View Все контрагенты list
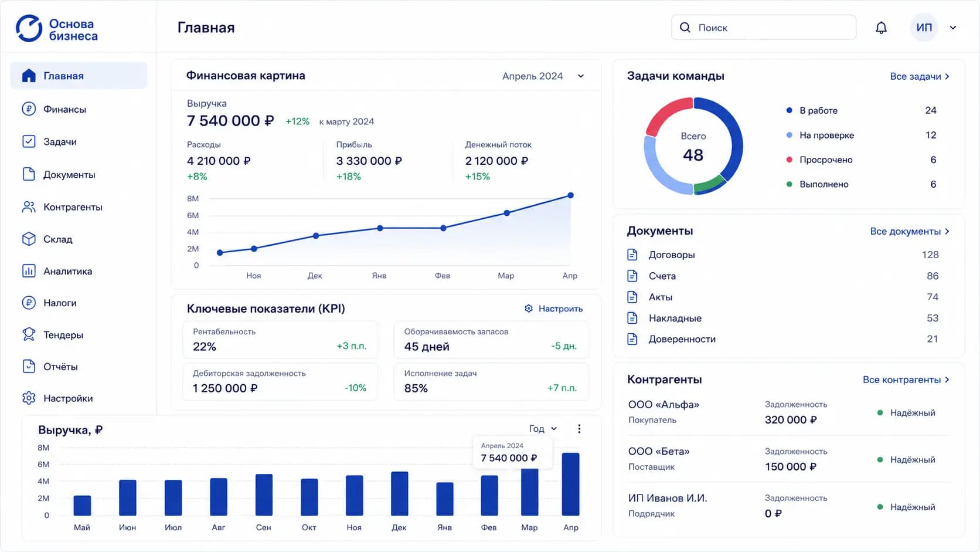Screen dimensions: 980x552 906,380
